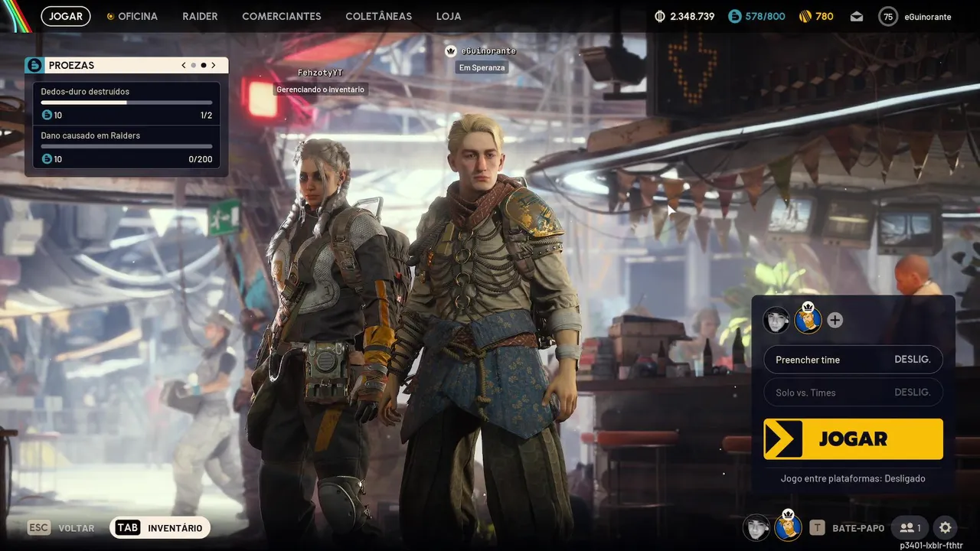980x551 pixels.
Task: Click the Gerenciando o inventário status label
Action: pyautogui.click(x=320, y=90)
